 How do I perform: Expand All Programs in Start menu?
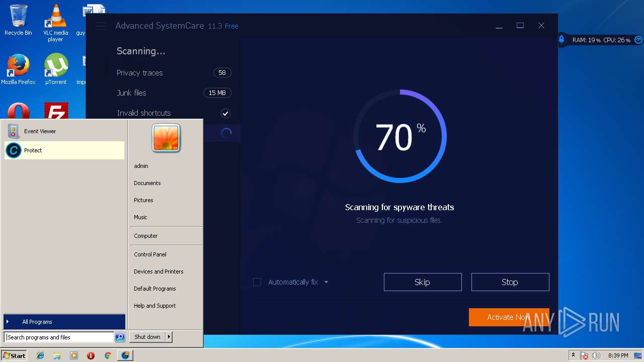[x=64, y=322]
